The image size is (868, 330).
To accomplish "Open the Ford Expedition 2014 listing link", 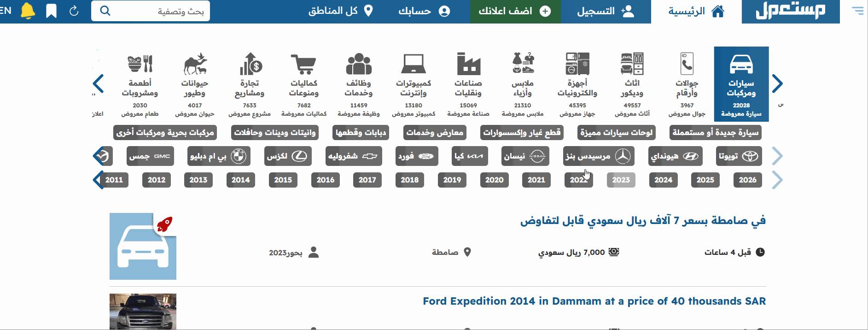I will click(x=594, y=301).
